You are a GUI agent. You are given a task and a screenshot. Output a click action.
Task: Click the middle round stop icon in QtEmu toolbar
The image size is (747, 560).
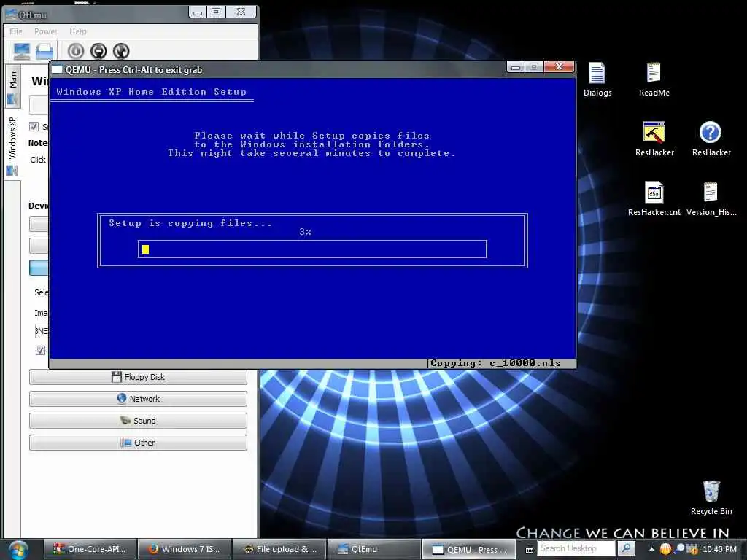(98, 51)
